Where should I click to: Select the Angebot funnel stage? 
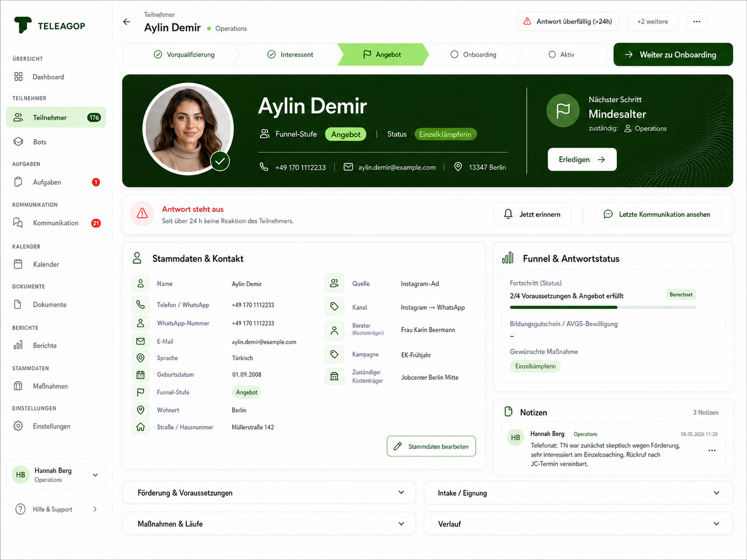coord(382,55)
